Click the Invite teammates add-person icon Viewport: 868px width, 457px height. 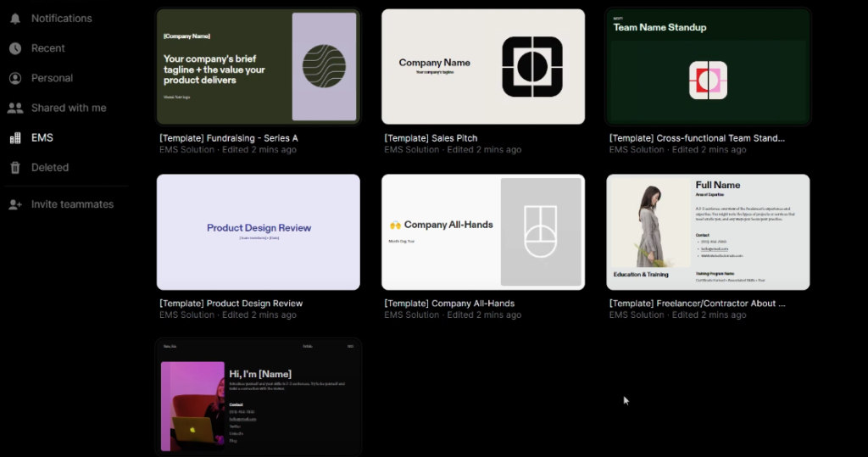click(x=15, y=204)
